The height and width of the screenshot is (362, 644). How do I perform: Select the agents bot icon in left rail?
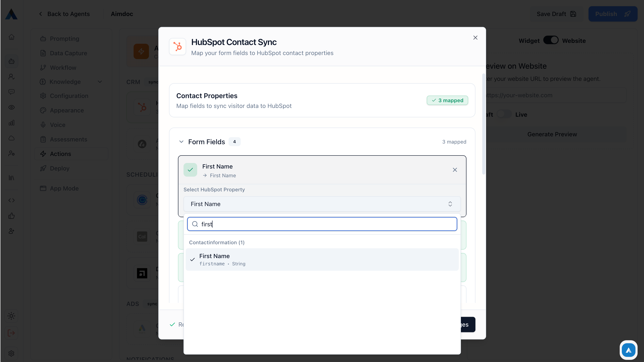coord(12,61)
